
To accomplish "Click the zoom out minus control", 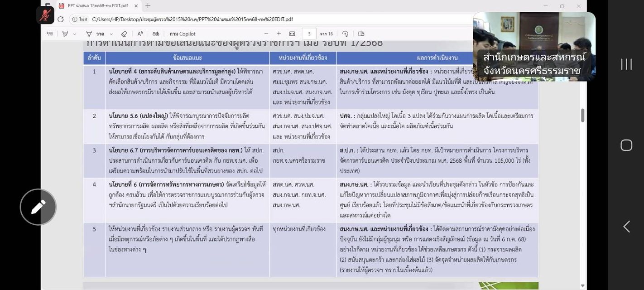I will point(266,33).
